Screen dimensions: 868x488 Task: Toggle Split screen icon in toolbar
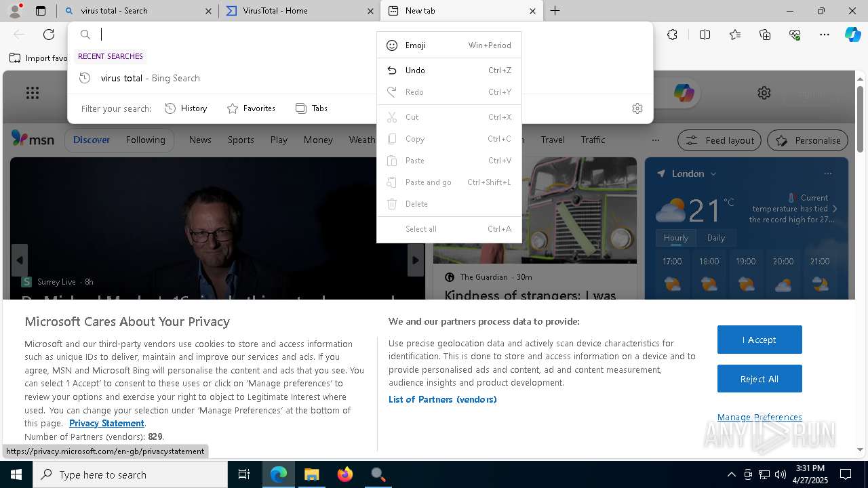click(x=705, y=35)
